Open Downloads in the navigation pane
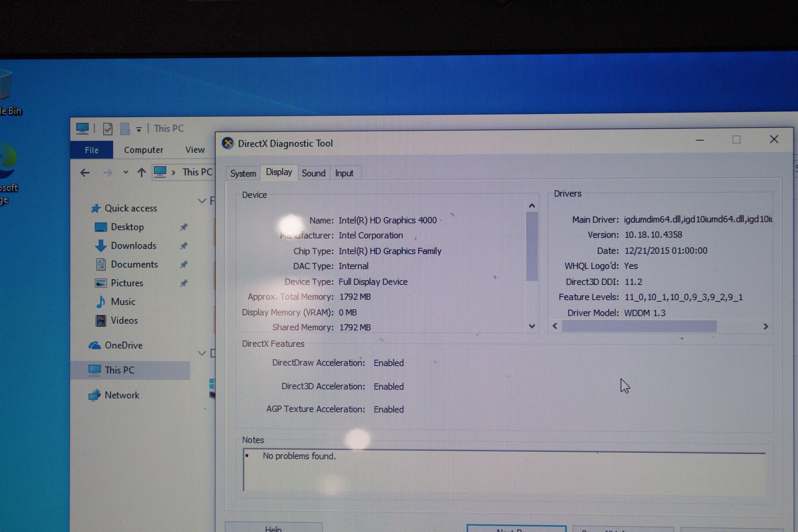This screenshot has height=532, width=798. tap(134, 246)
